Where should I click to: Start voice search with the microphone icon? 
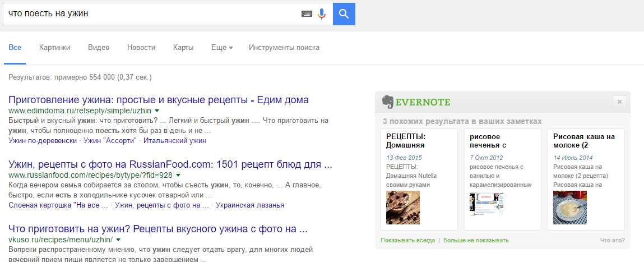322,14
